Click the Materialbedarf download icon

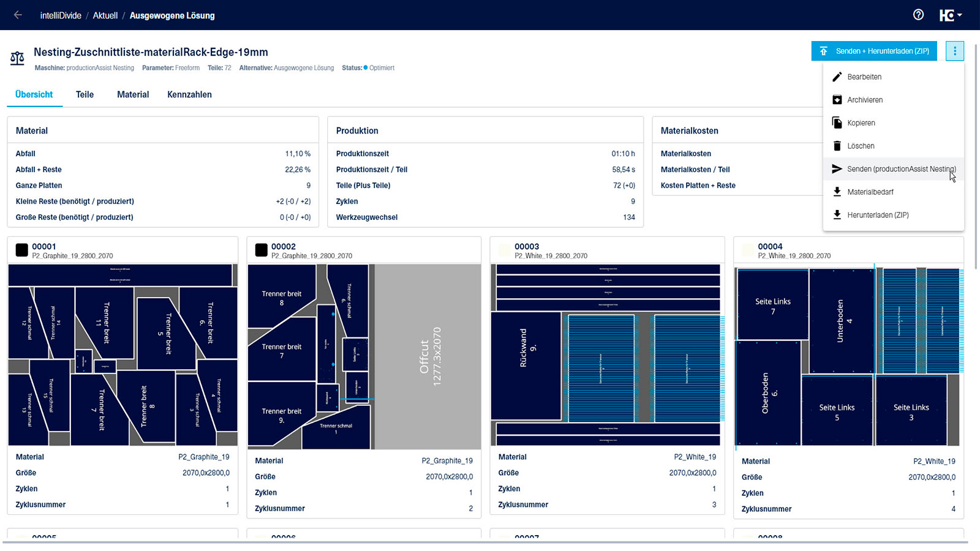837,192
